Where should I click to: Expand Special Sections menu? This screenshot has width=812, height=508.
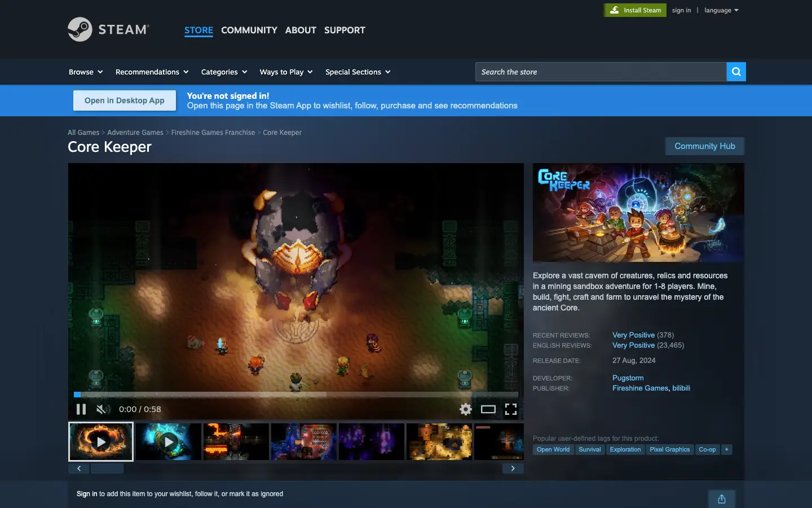358,72
